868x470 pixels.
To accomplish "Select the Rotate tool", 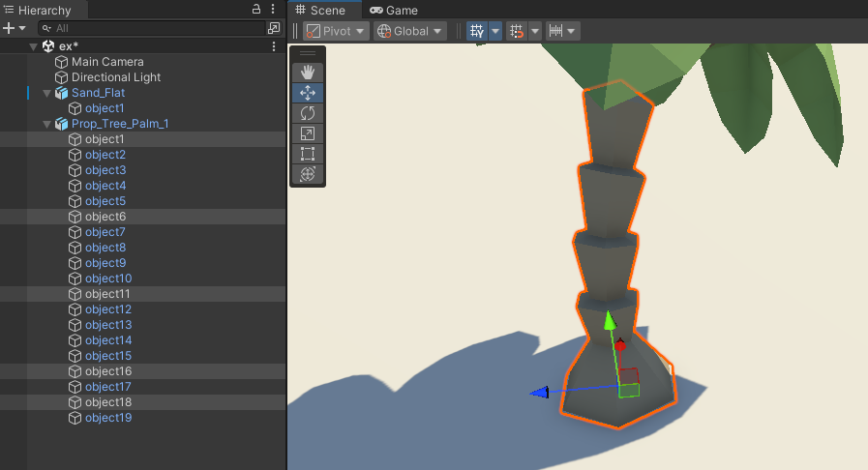I will [x=309, y=113].
